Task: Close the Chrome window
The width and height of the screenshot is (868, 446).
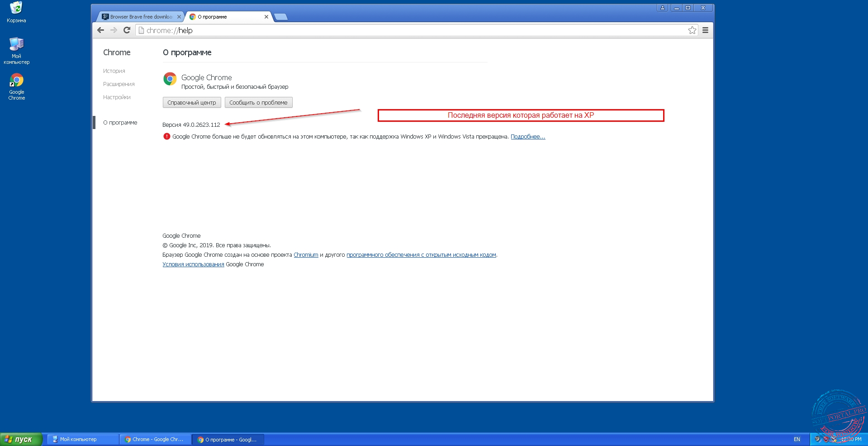Action: [703, 8]
